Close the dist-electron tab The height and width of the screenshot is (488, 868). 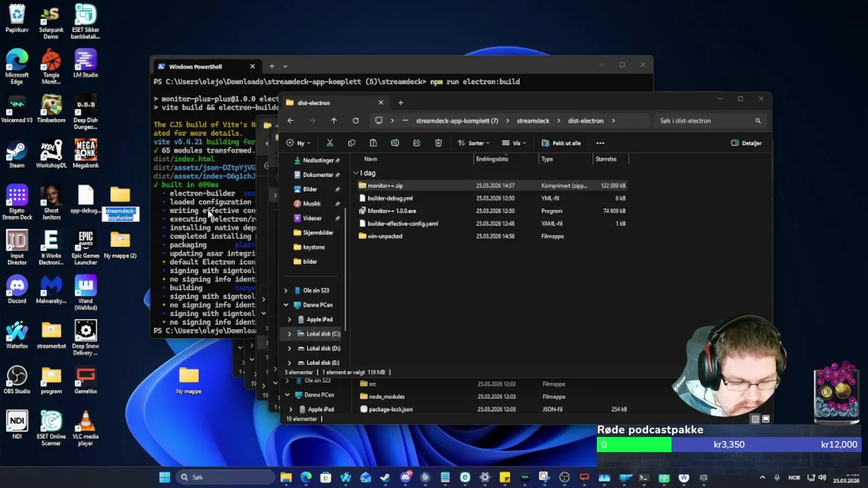[380, 103]
